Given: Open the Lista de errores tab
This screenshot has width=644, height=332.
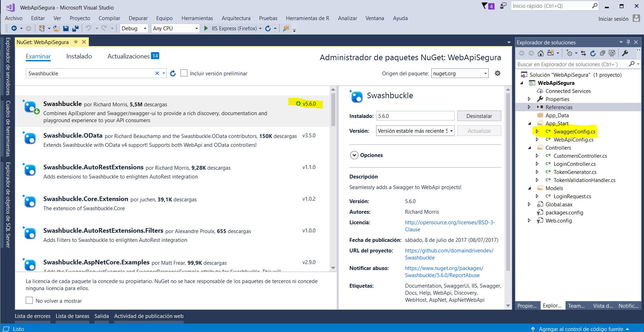Looking at the screenshot, I should tap(32, 316).
